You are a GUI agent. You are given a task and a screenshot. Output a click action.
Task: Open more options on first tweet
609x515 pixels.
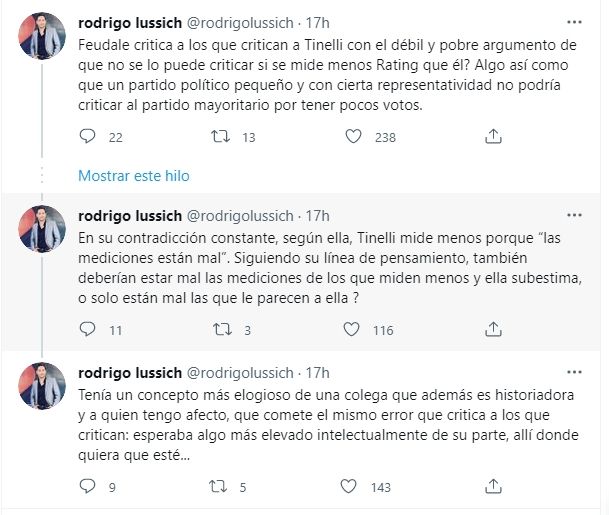point(573,21)
